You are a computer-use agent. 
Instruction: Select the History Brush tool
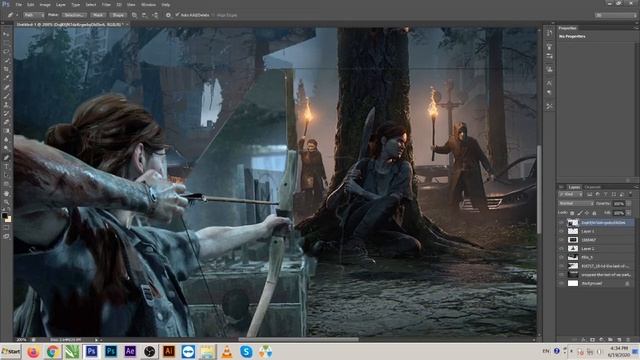coord(6,113)
